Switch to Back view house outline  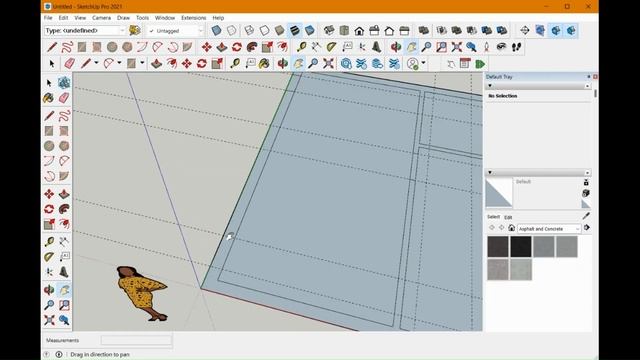389,31
